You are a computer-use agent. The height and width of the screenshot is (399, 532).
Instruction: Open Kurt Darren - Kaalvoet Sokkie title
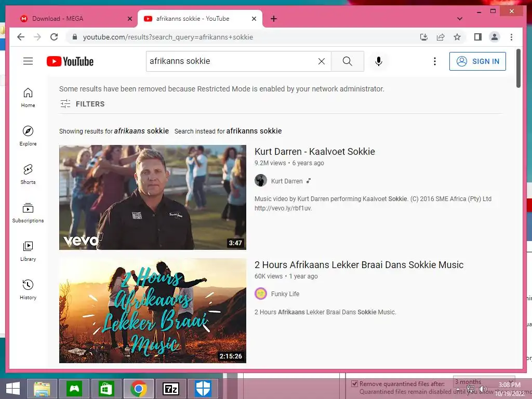click(x=314, y=152)
